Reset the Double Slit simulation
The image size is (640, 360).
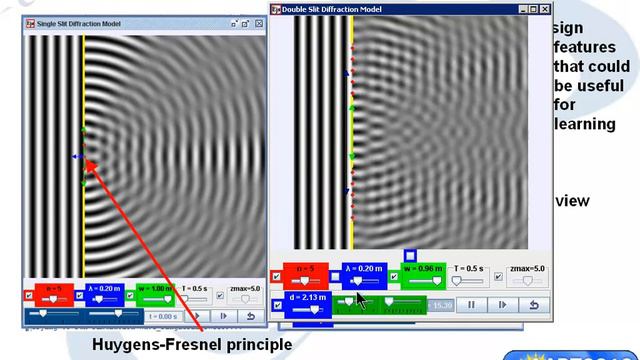click(x=534, y=304)
